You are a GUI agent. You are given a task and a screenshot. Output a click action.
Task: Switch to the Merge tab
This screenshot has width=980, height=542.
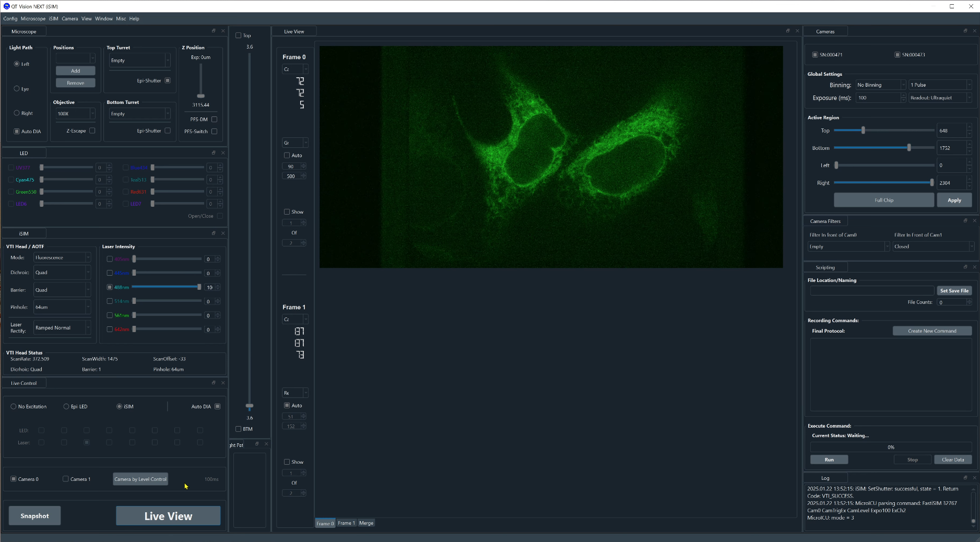click(366, 523)
